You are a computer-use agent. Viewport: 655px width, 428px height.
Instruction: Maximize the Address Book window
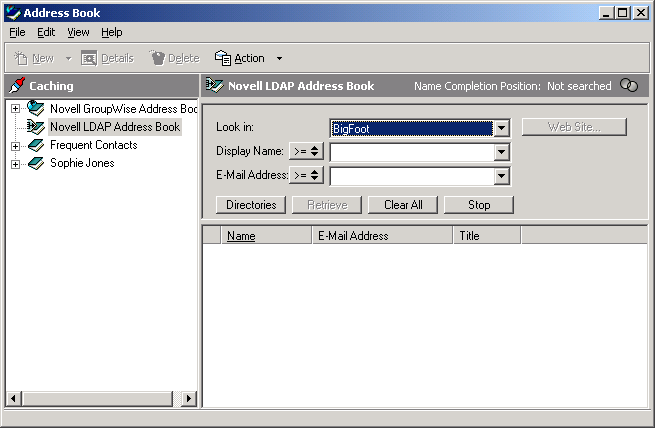point(622,13)
